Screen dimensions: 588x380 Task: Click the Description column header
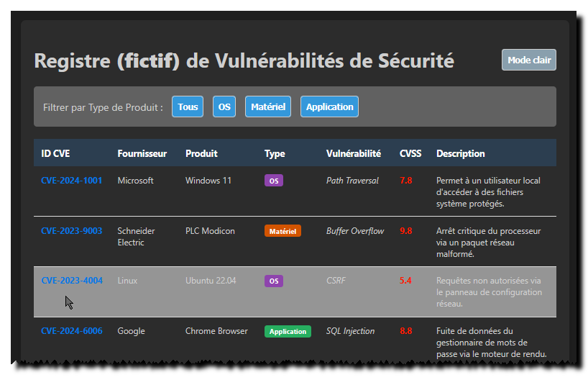[x=461, y=153]
